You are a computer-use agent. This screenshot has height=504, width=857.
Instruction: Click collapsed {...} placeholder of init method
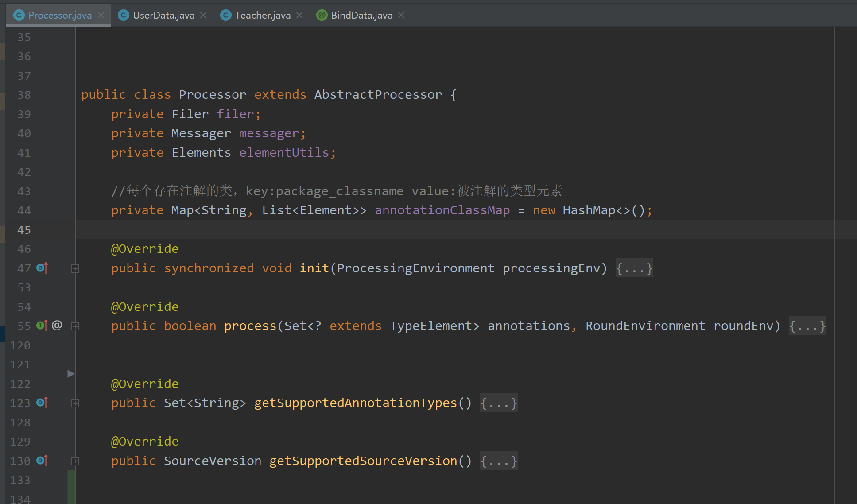[634, 268]
